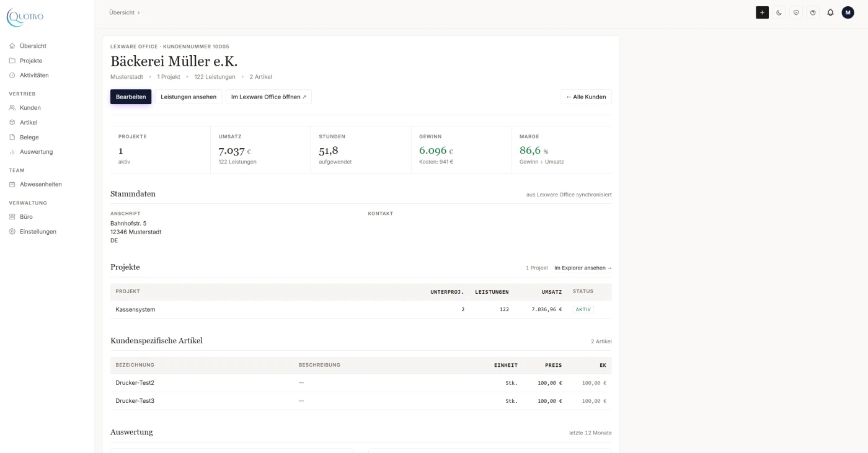The height and width of the screenshot is (453, 868).
Task: Click the Belege document icon
Action: pos(12,137)
